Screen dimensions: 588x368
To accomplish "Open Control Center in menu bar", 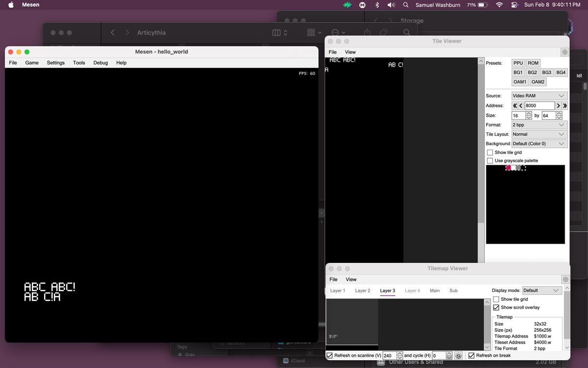I will pos(514,5).
